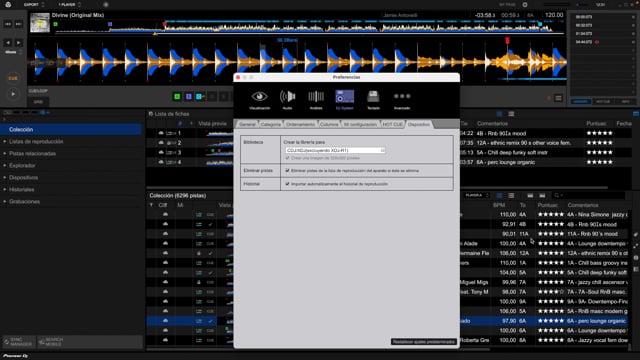Open the PLAYER A dropdown above the collection
The width and height of the screenshot is (640, 360).
(x=477, y=196)
